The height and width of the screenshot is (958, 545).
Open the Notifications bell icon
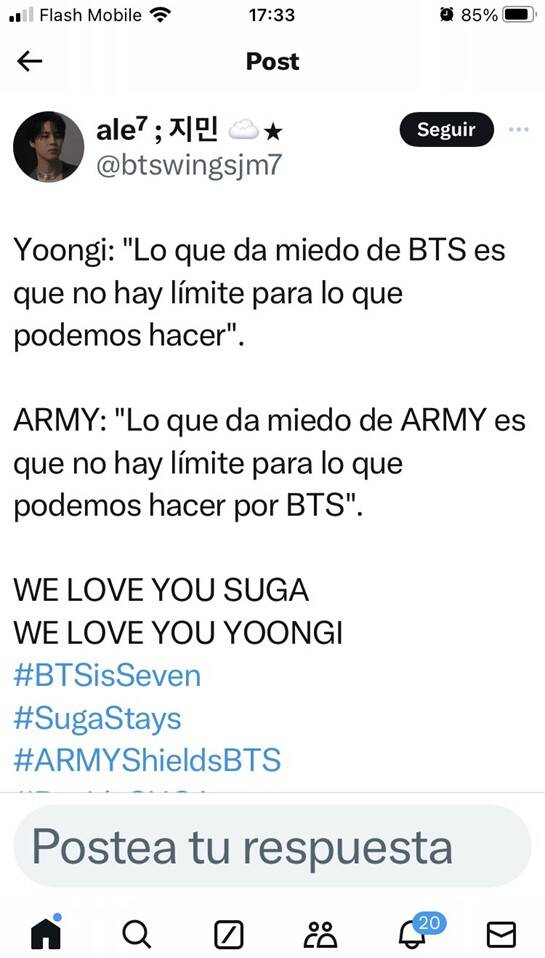[412, 935]
